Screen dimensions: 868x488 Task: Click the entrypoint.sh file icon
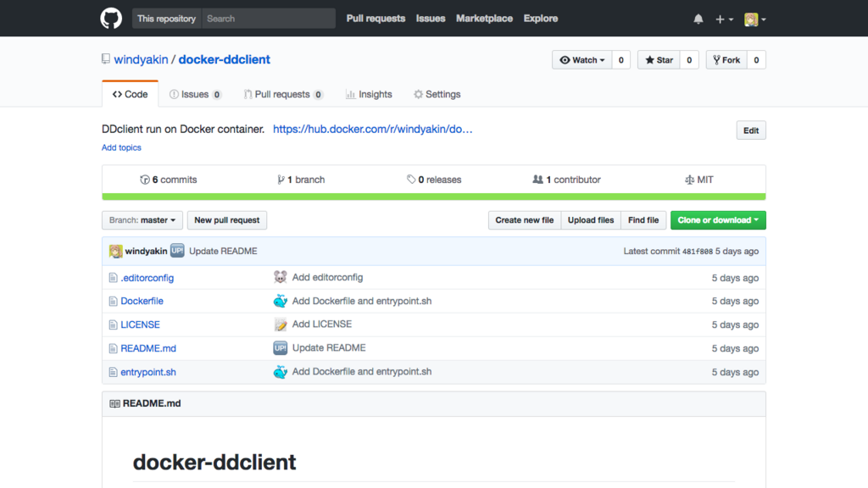pyautogui.click(x=113, y=373)
